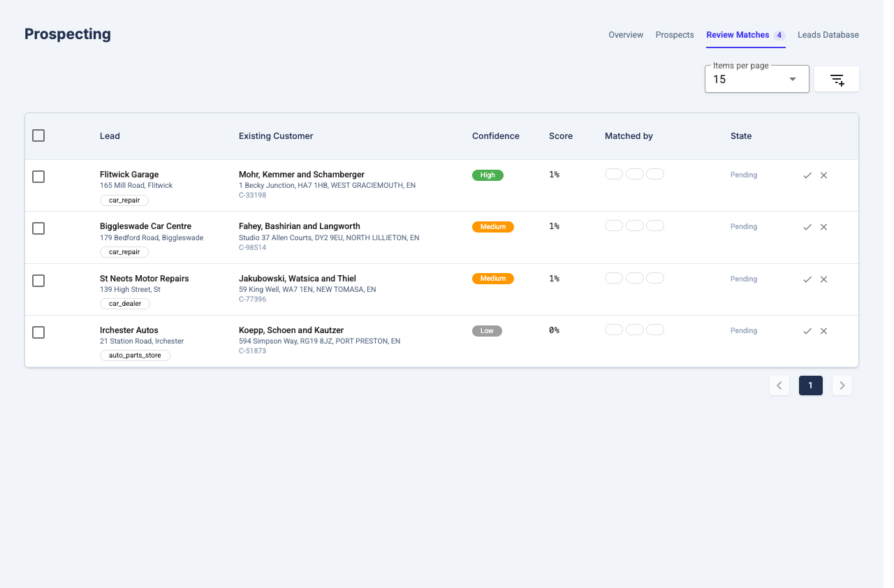Open the add filter icon button
The height and width of the screenshot is (588, 894).
point(837,80)
